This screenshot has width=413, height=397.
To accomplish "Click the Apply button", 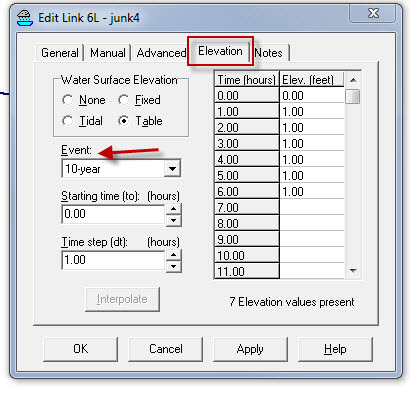I will (x=250, y=349).
